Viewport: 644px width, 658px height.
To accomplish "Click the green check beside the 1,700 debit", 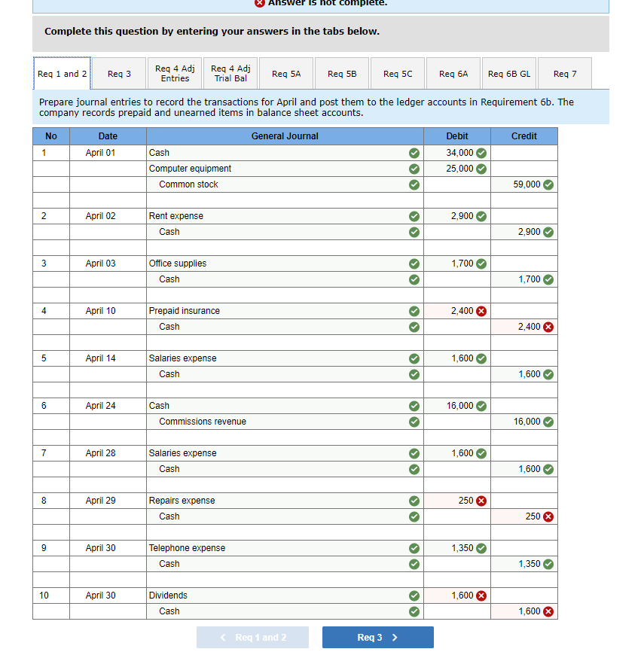I will [481, 264].
